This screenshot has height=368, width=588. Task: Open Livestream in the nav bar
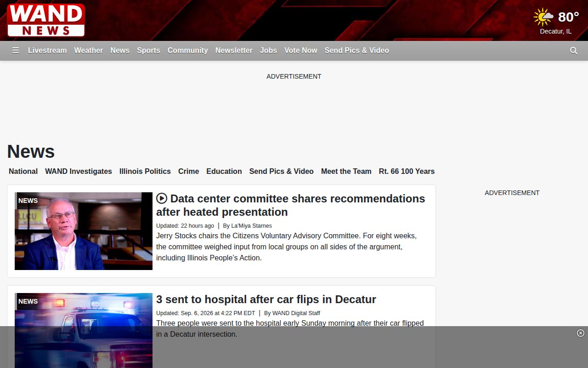(x=47, y=50)
